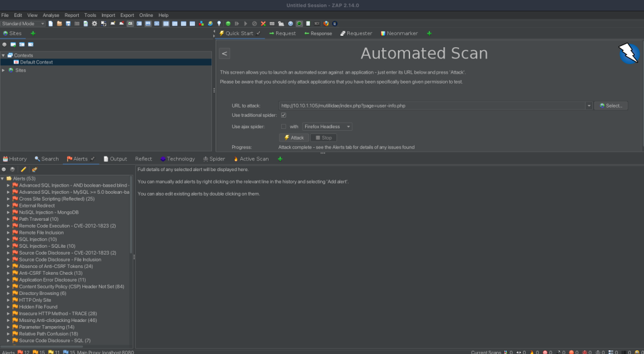Click the light bulb icon in the toolbar
Viewport: 644px width, 354px height.
point(218,24)
